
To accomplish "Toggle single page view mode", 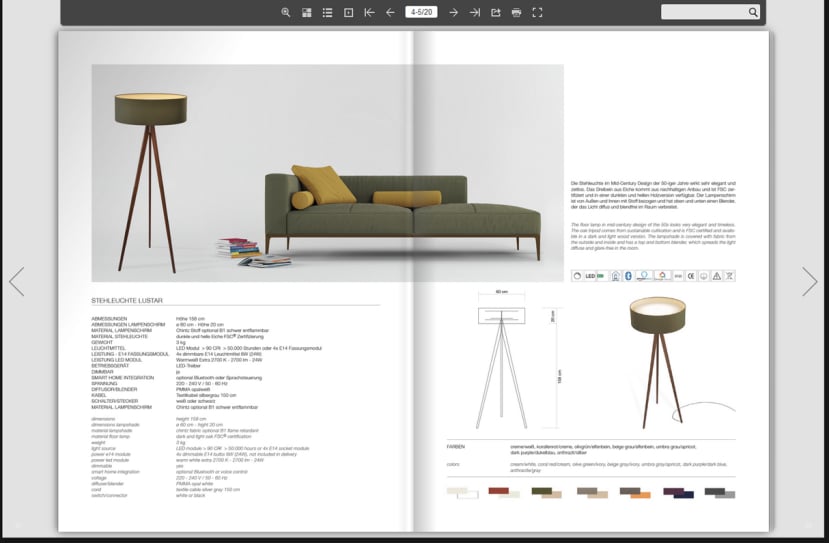I will [348, 13].
